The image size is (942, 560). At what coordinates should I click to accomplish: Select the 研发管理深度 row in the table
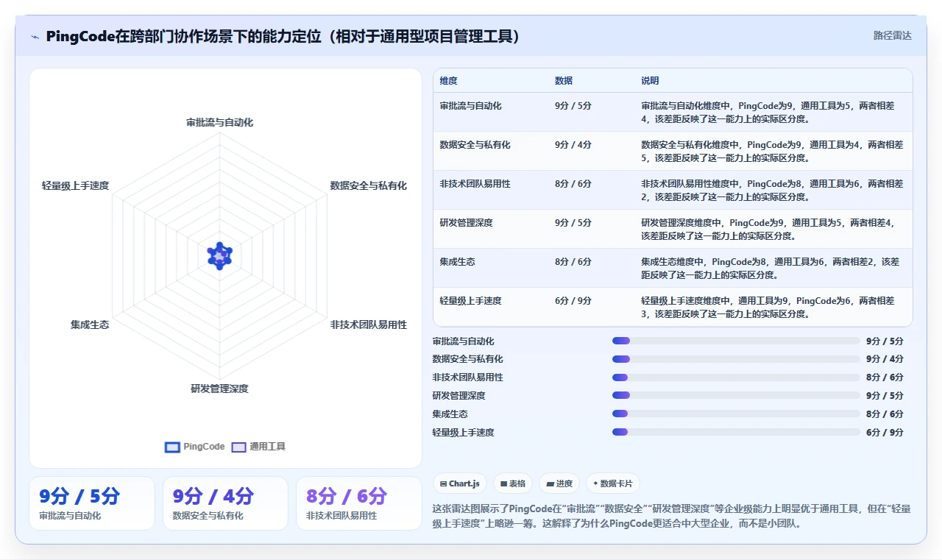673,229
